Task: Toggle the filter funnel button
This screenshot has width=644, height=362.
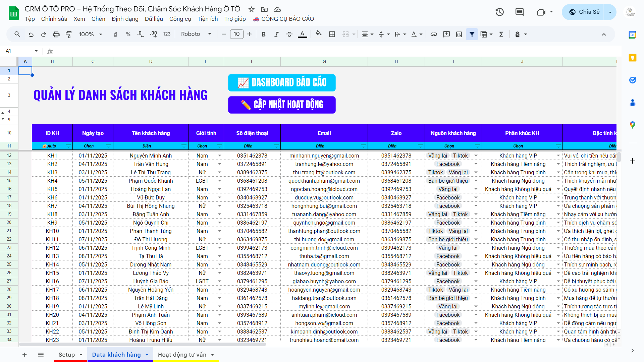Action: [x=472, y=34]
